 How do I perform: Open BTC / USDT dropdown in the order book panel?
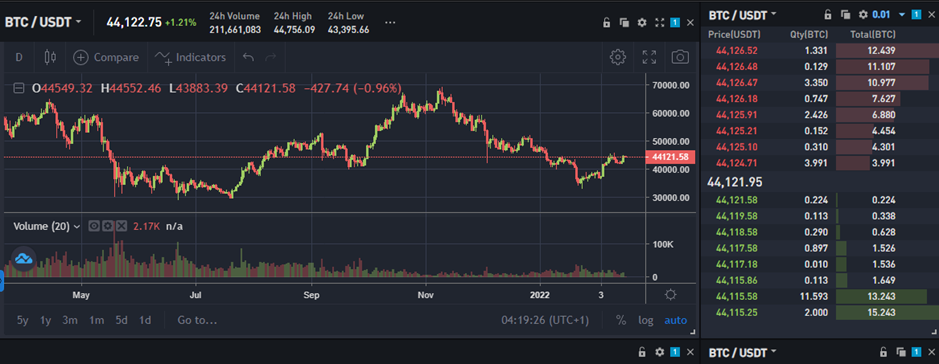point(743,14)
